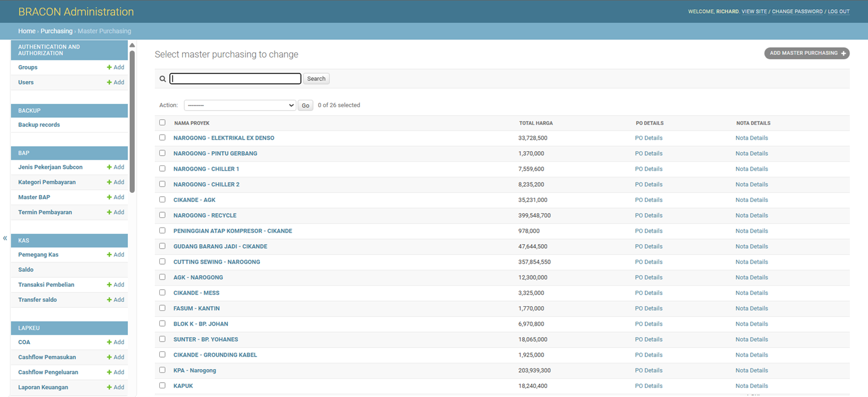Open Laporan Keuangan in the sidebar
Screen dimensions: 868x397
(43, 387)
